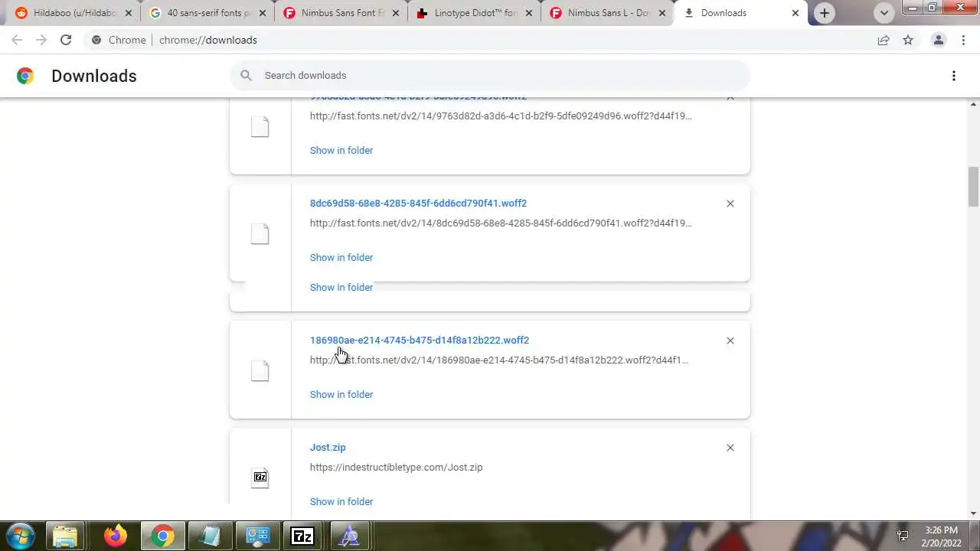
Task: Switch to the Linotype Didot tab
Action: coord(465,13)
